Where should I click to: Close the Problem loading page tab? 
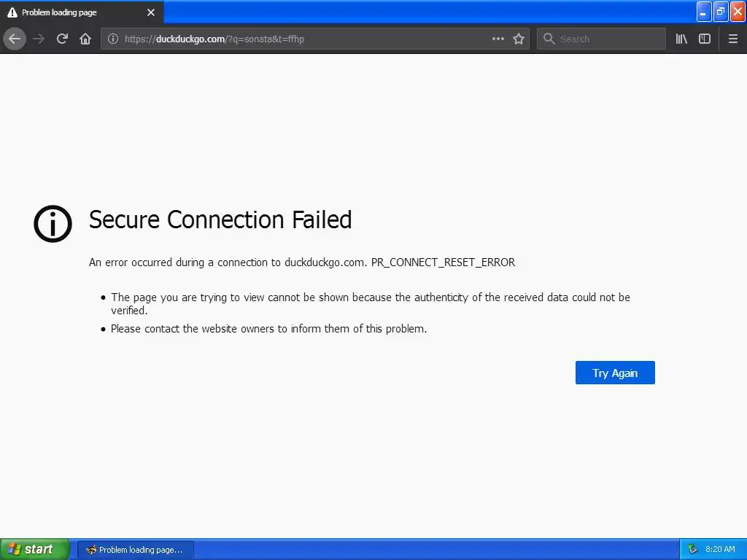click(x=151, y=12)
